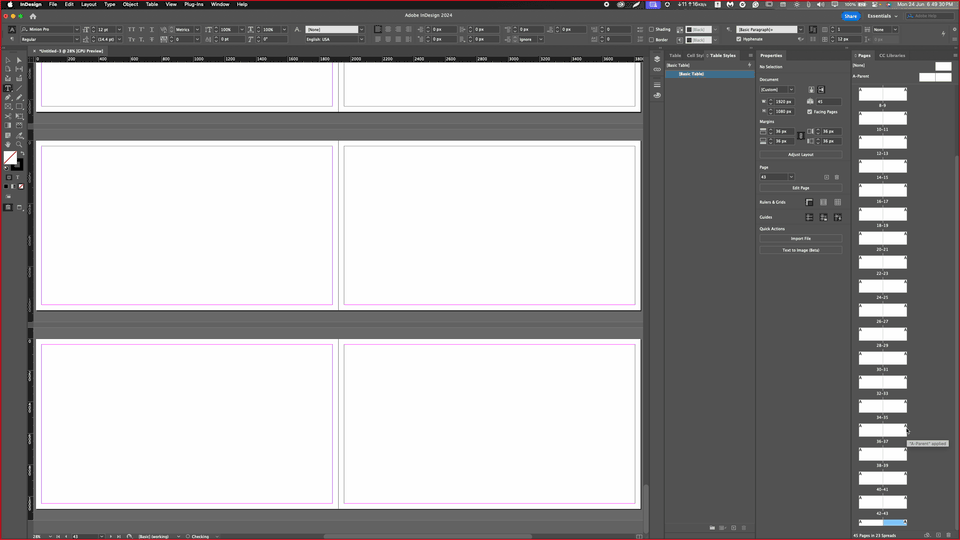Select the Pen tool

tap(8, 97)
